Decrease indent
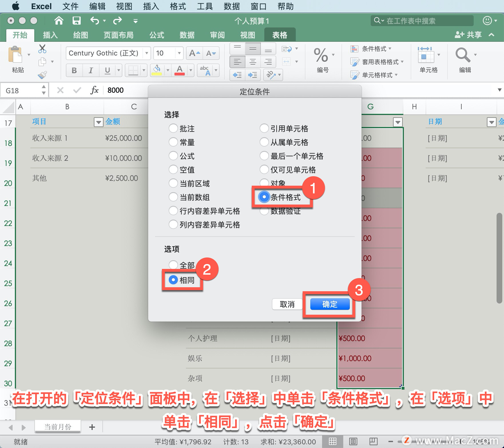Image resolution: width=504 pixels, height=448 pixels. point(237,75)
